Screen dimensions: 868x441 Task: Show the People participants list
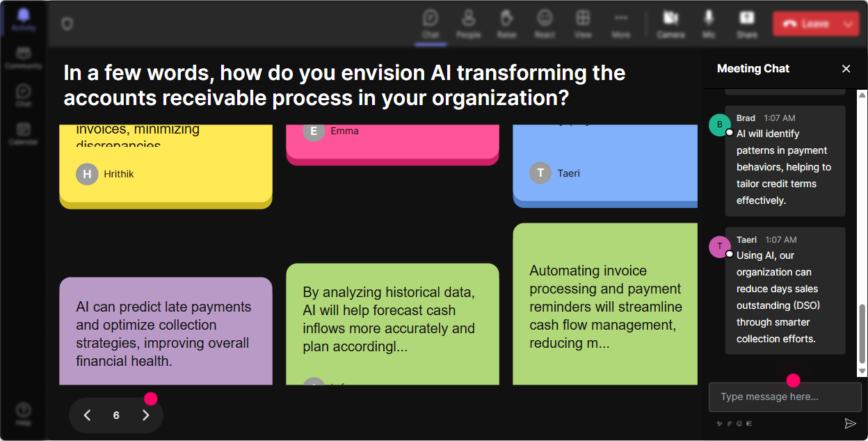(x=468, y=24)
